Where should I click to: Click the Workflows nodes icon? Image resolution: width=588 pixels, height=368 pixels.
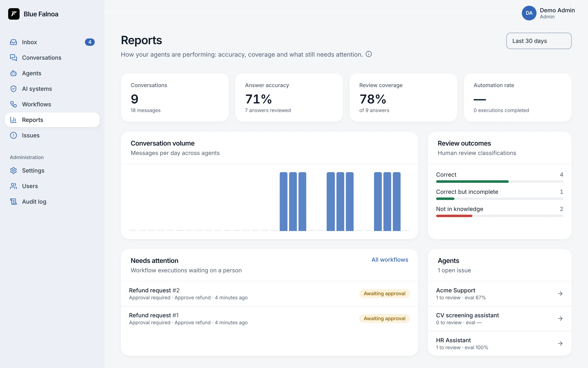(x=13, y=104)
